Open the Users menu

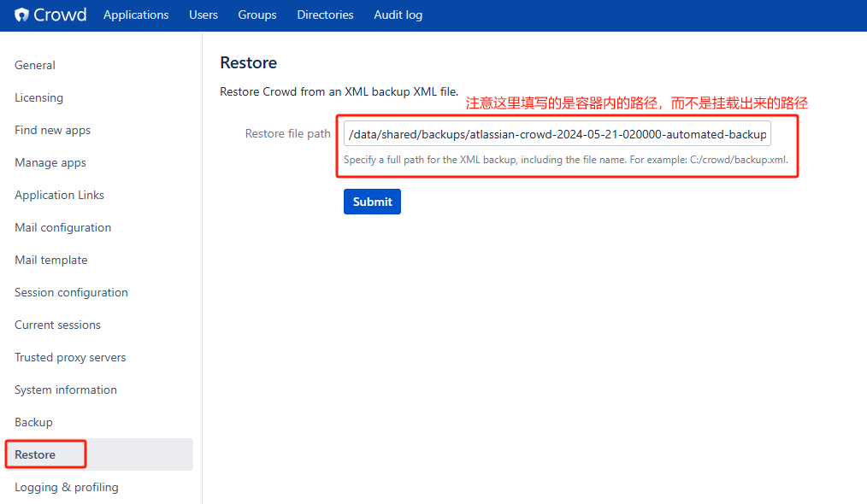tap(203, 15)
